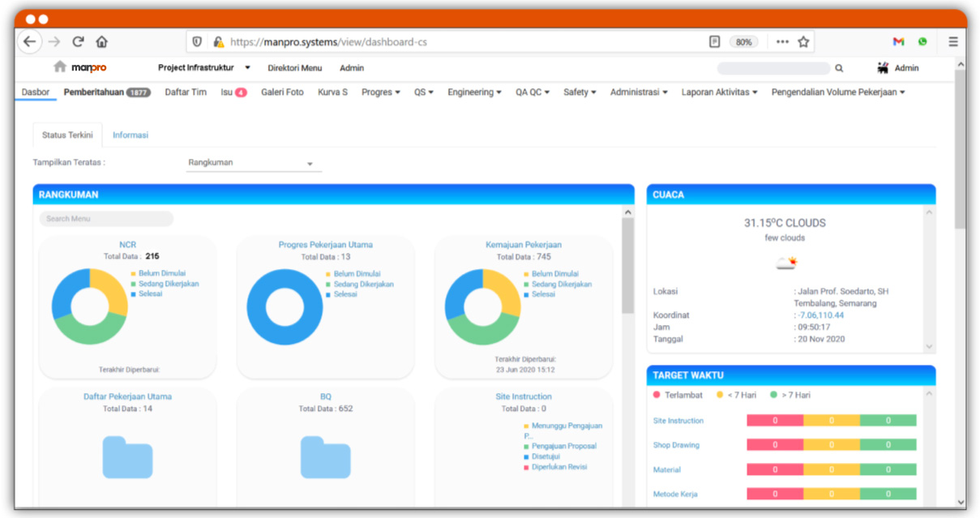Open the browser hamburger menu
The height and width of the screenshot is (518, 980).
[x=953, y=41]
